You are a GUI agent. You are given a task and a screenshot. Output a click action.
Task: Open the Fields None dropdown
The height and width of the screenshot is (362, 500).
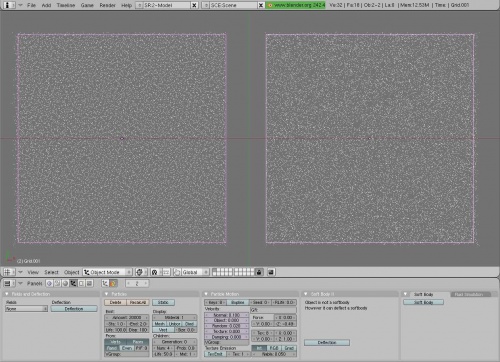[26, 309]
